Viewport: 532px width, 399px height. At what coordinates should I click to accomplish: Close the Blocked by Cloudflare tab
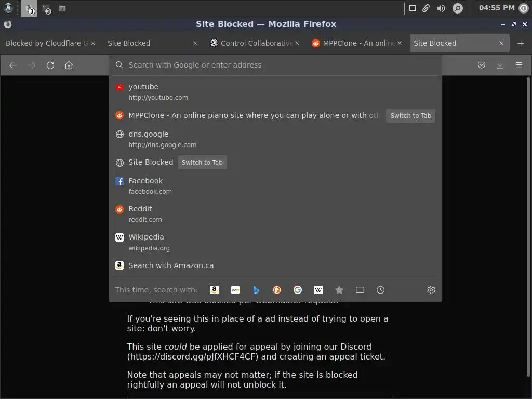[x=93, y=43]
